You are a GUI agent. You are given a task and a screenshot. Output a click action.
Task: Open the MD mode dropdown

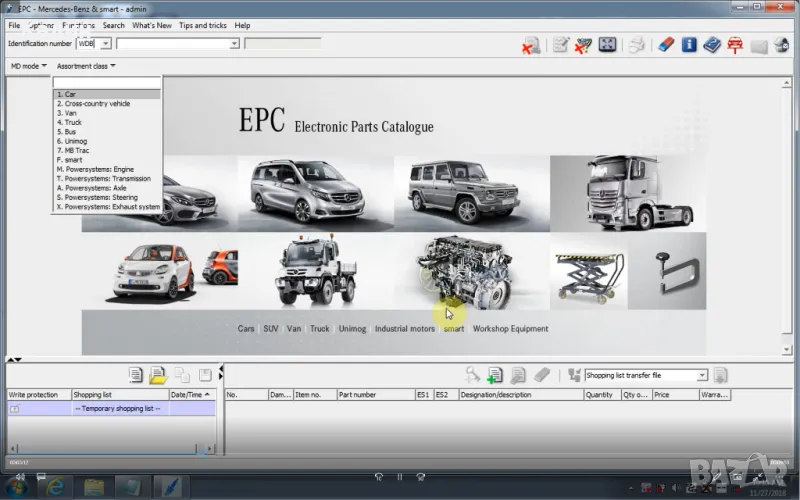click(28, 66)
